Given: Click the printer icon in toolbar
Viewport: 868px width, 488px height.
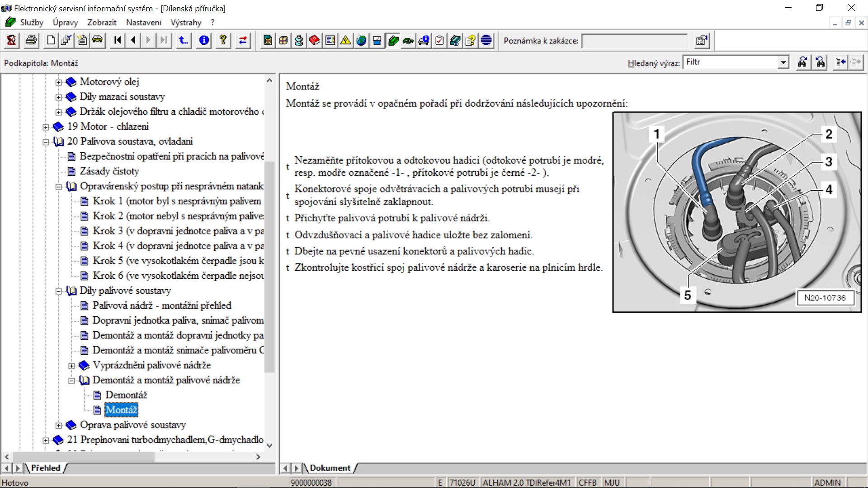Looking at the screenshot, I should tap(31, 41).
